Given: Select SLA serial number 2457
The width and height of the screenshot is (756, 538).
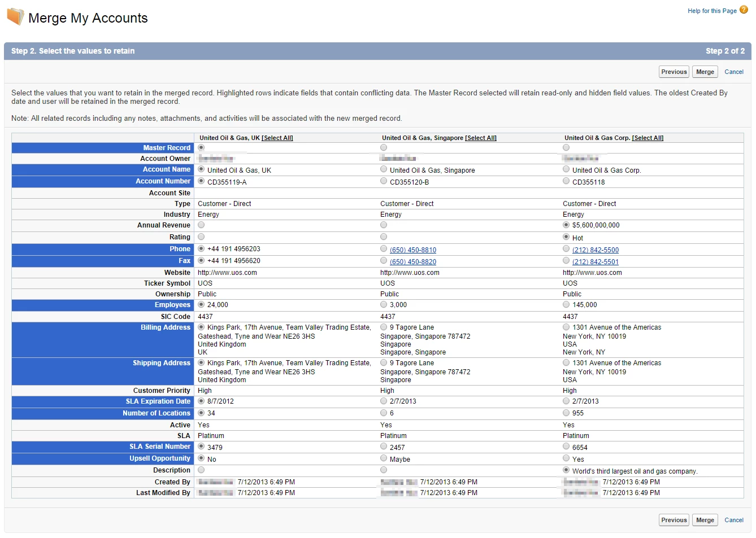Looking at the screenshot, I should tap(384, 446).
